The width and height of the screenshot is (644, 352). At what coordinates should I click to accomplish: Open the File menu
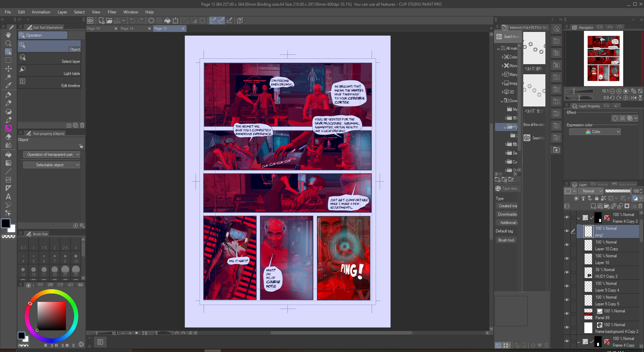8,12
